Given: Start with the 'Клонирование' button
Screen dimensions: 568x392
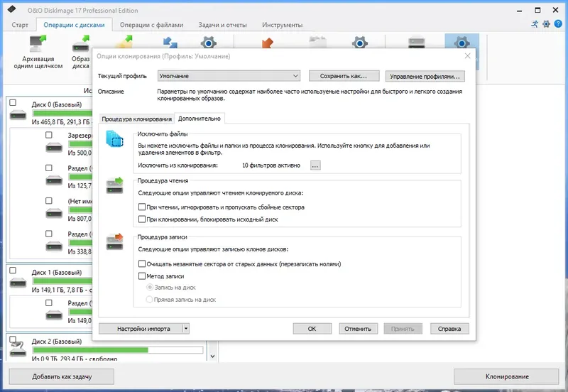Looking at the screenshot, I should click(x=506, y=376).
